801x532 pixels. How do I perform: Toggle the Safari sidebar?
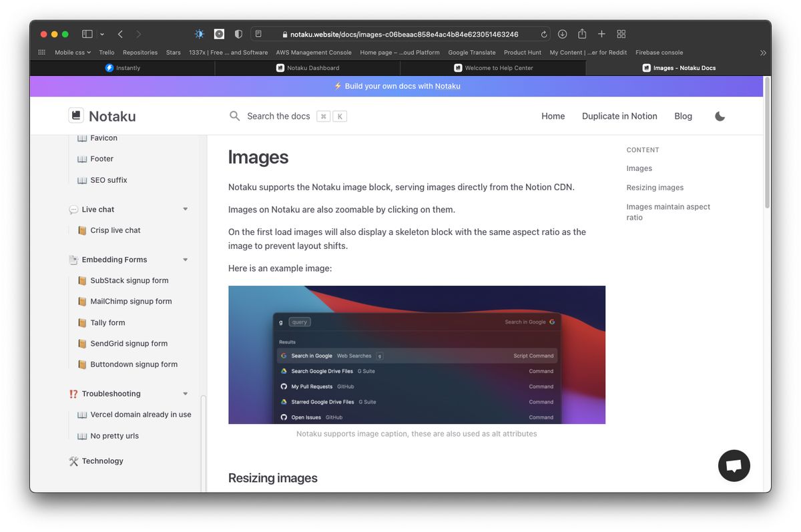[87, 34]
